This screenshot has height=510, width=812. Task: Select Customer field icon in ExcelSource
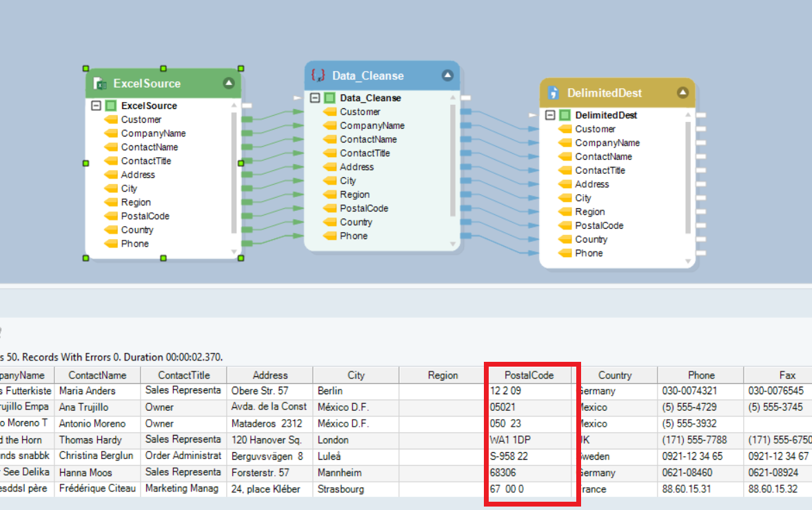coord(111,120)
